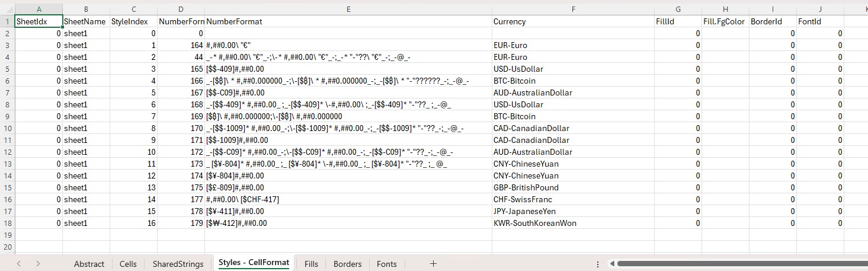
Task: Switch to the Abstract sheet tab
Action: 89,264
